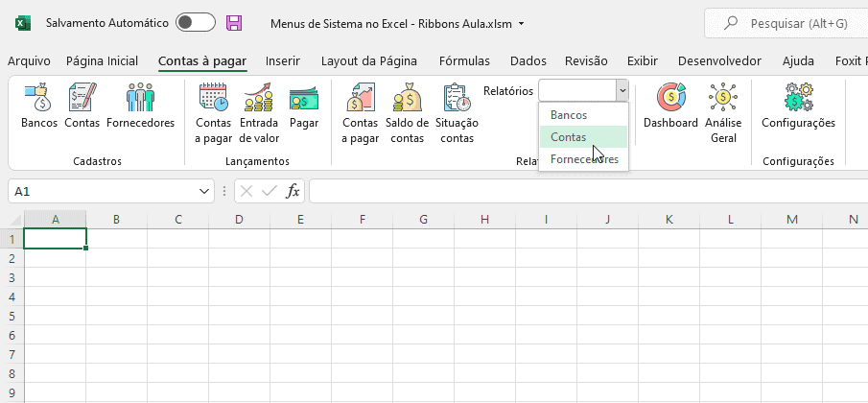
Task: Open the Fórmulas tab
Action: 464,61
